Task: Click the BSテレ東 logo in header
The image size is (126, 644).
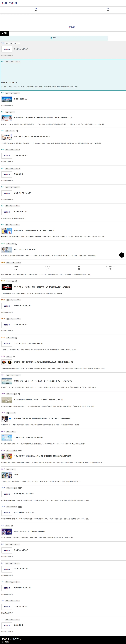Action: [x=13, y=3]
